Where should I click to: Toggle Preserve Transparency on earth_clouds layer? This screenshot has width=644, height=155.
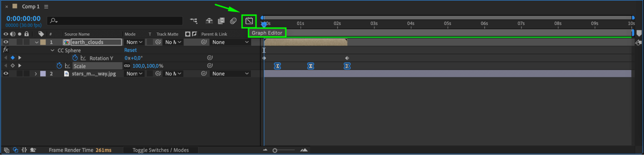(150, 42)
